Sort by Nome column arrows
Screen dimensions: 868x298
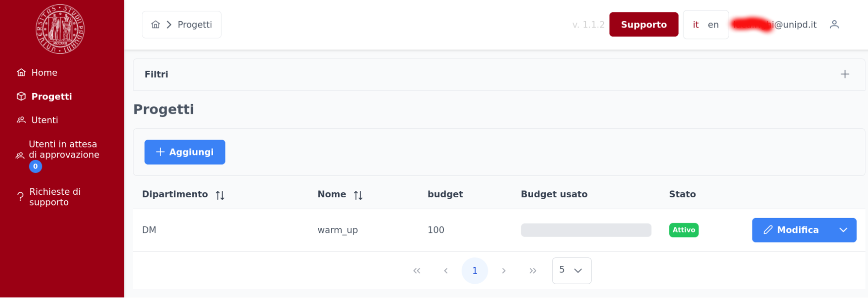click(358, 195)
